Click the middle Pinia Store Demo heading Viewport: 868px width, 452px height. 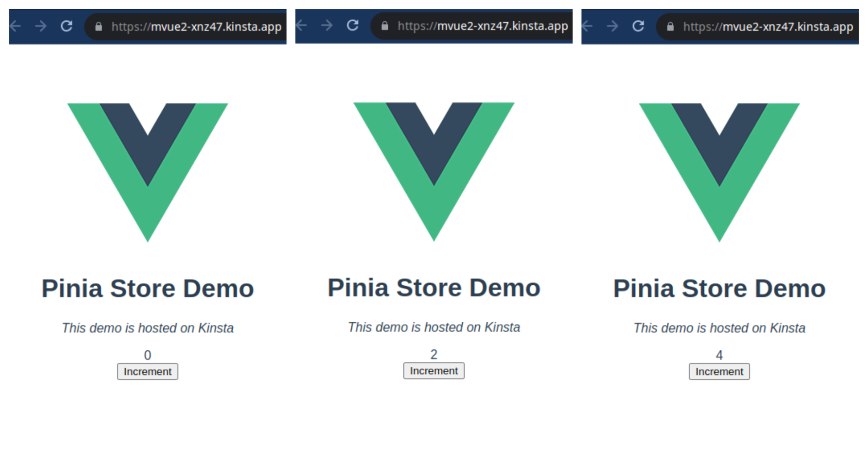[434, 288]
